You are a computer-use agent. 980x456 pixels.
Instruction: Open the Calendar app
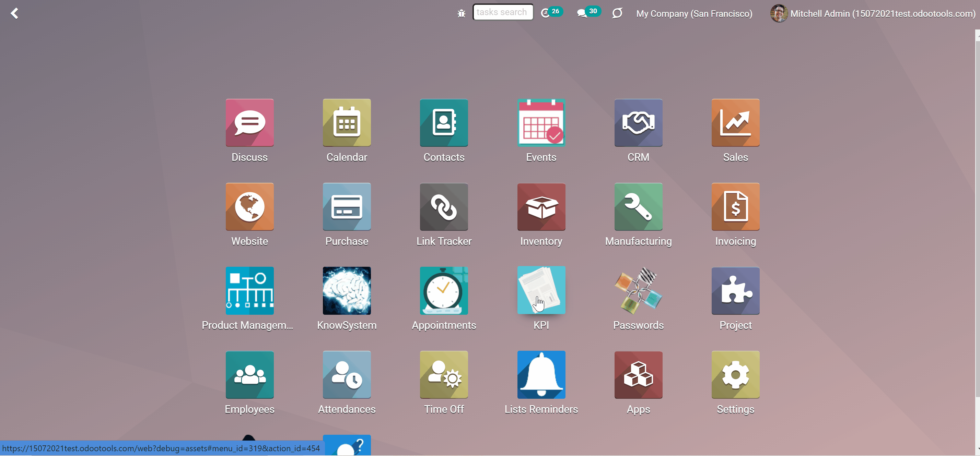point(347,123)
